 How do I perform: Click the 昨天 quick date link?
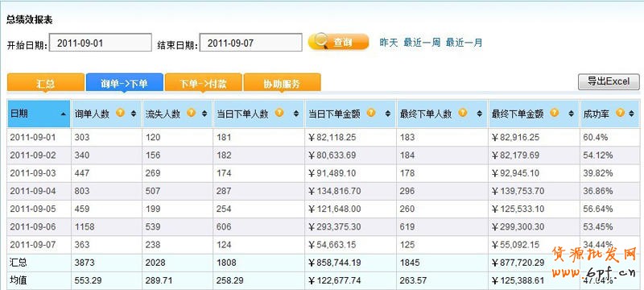click(x=389, y=43)
